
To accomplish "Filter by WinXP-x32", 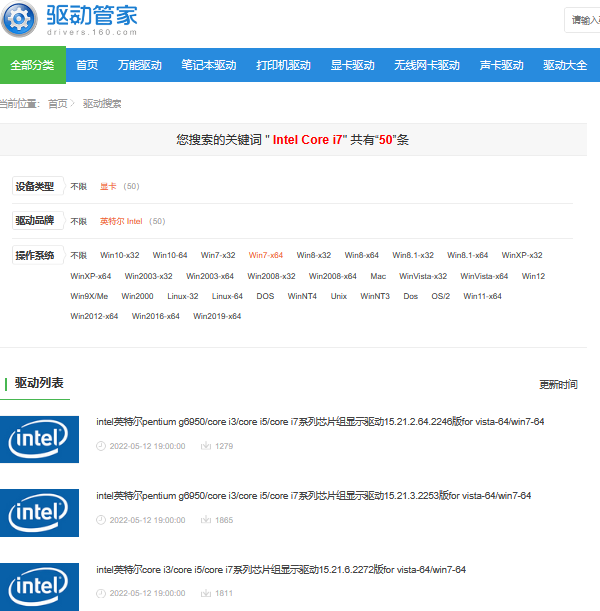I will (522, 255).
